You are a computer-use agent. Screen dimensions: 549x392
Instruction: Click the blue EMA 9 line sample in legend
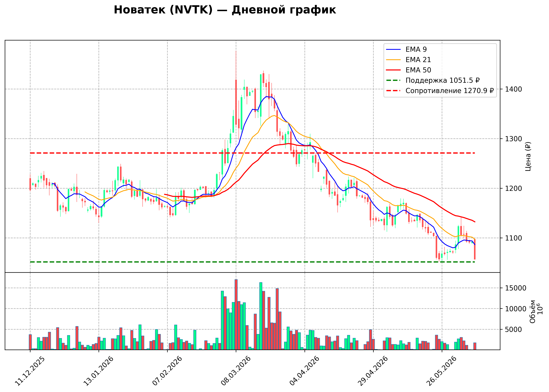[393, 49]
